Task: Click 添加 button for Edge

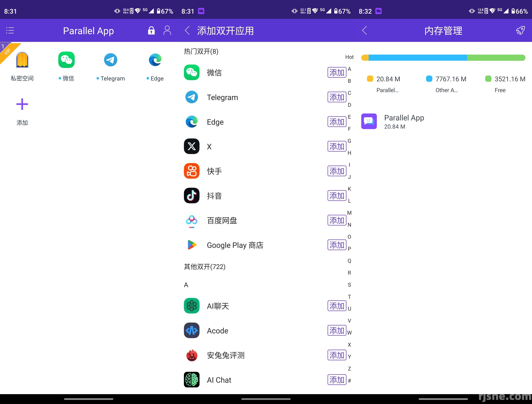Action: [337, 122]
